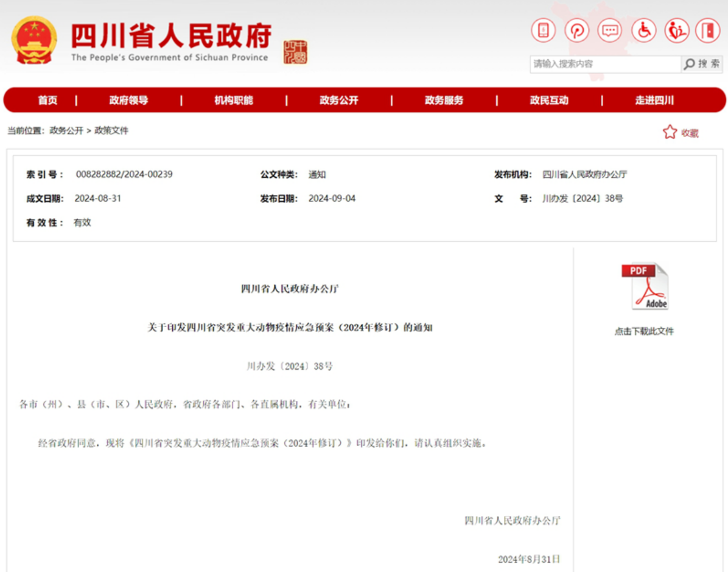Click the national emblem government logo

(33, 38)
